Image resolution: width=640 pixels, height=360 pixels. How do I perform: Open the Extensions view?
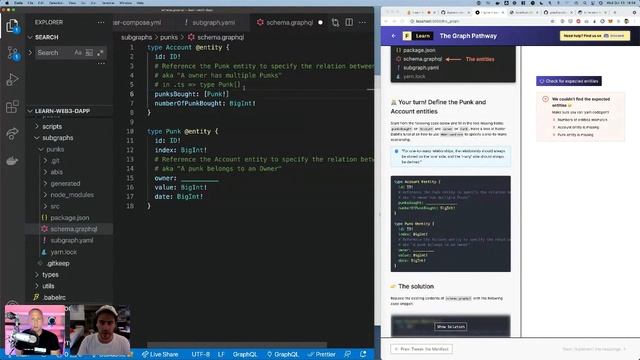point(12,107)
